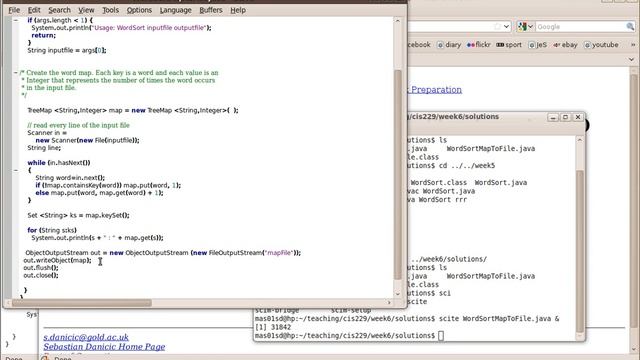Open the browser address bar history dropdown
This screenshot has width=640, height=360.
[507, 27]
